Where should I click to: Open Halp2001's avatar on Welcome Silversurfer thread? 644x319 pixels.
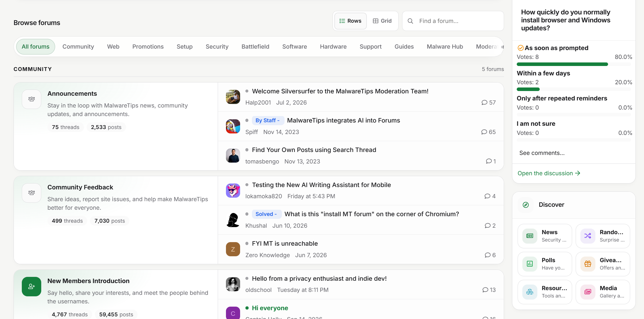tap(233, 97)
